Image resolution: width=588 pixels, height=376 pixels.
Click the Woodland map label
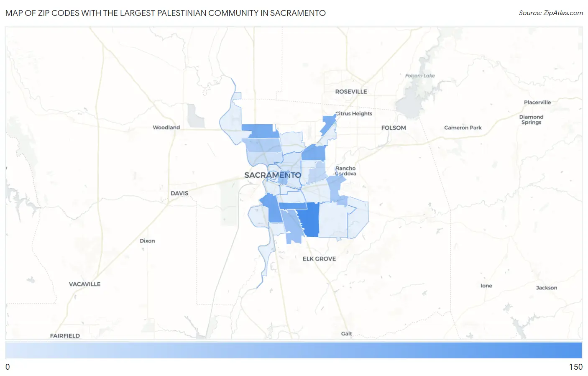166,128
